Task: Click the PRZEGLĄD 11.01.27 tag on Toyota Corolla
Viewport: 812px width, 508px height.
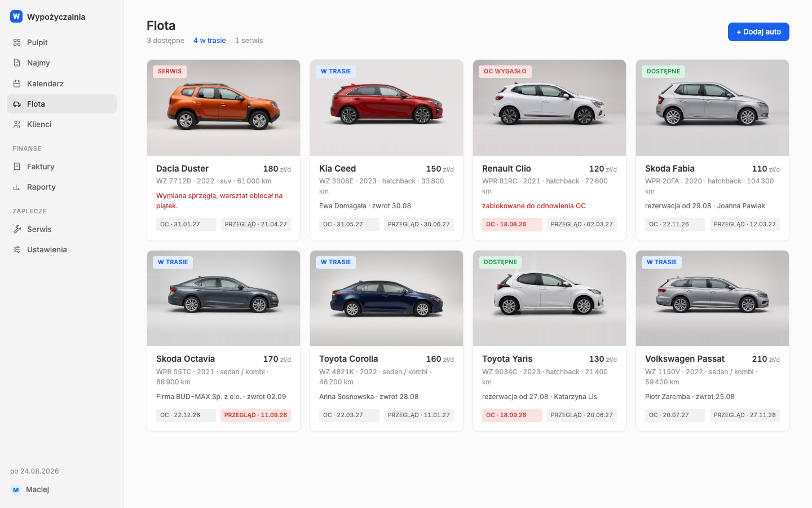Action: tap(419, 415)
